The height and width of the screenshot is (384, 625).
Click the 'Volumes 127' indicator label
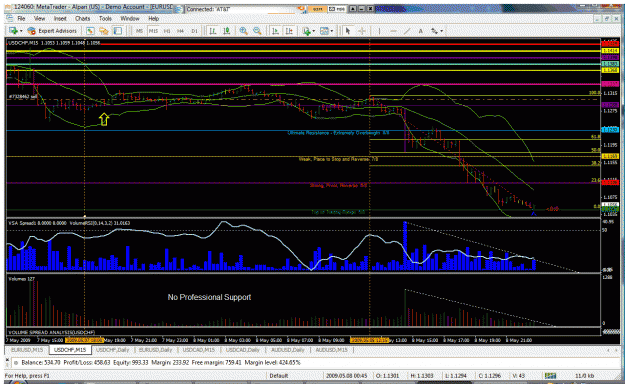[x=22, y=279]
